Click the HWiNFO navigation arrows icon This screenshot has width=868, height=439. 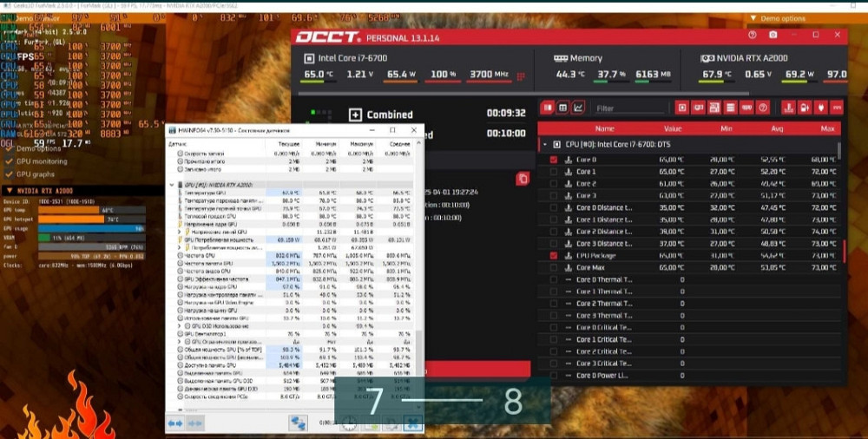click(x=174, y=423)
